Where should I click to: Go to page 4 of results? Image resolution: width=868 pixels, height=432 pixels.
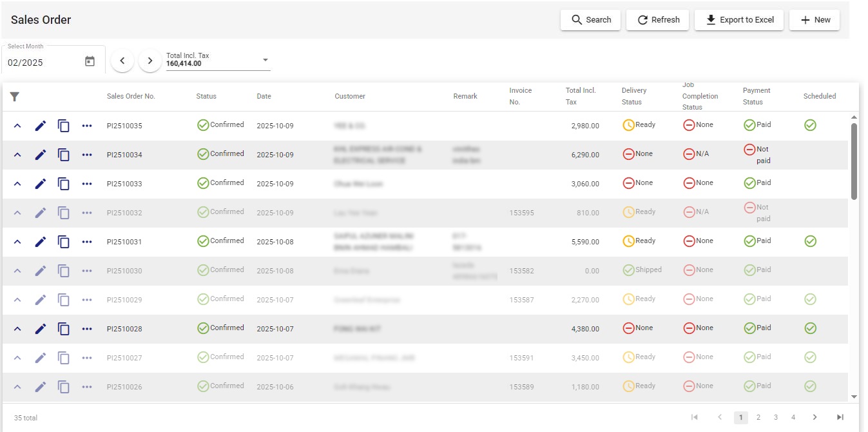(x=793, y=417)
